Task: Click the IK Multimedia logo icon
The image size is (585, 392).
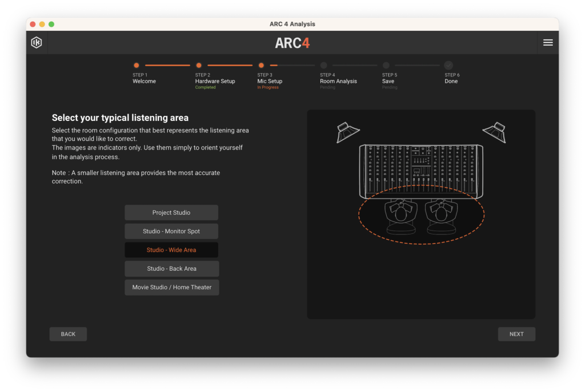Action: [37, 43]
